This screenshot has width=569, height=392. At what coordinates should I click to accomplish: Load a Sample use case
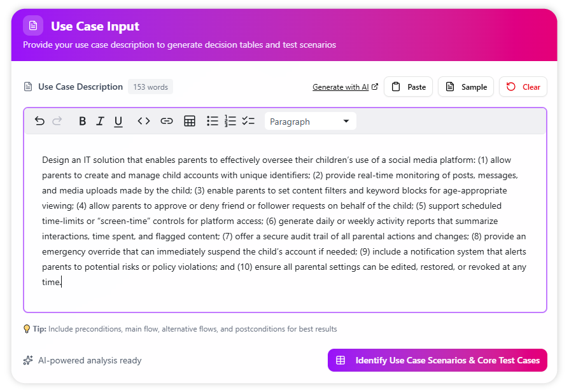(x=466, y=87)
